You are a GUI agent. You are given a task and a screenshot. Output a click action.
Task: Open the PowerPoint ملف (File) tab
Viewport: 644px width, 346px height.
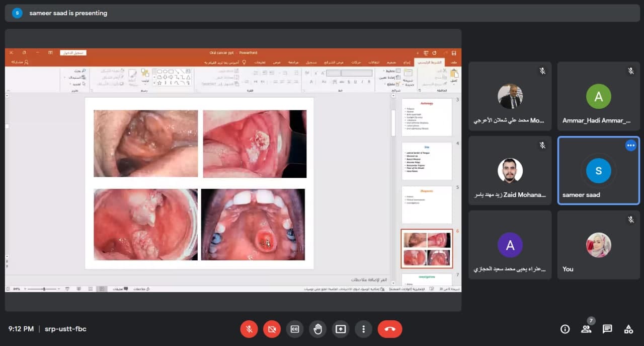coord(454,62)
